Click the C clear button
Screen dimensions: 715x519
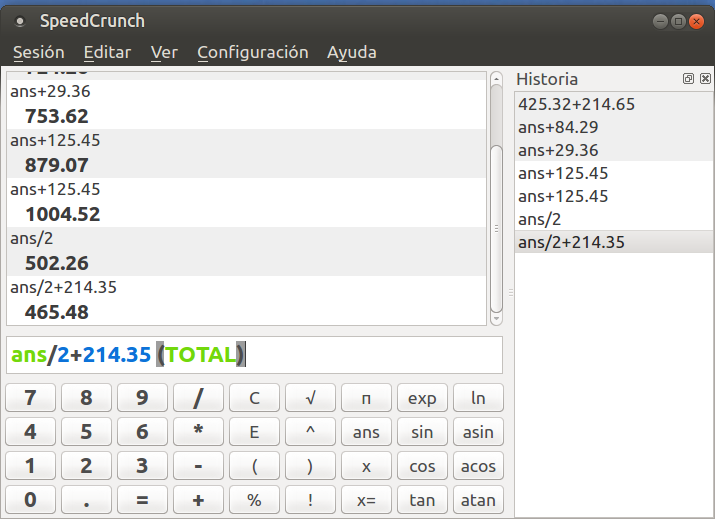tap(254, 398)
